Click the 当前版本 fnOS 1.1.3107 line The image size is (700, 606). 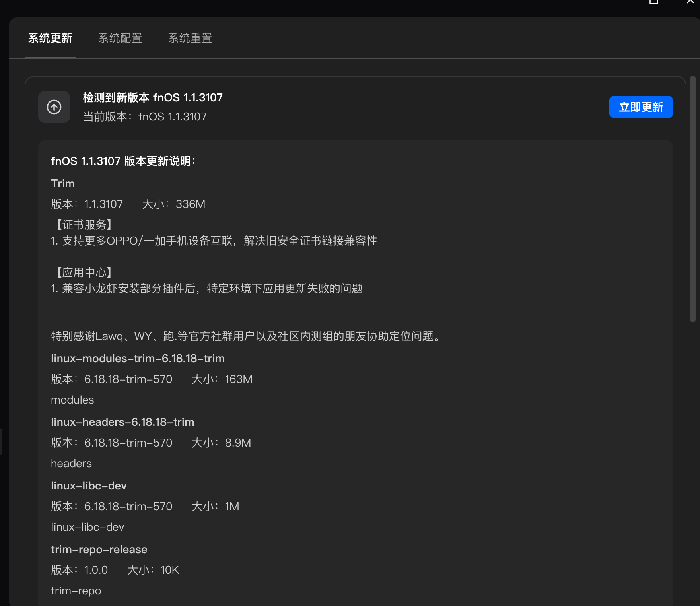click(145, 117)
